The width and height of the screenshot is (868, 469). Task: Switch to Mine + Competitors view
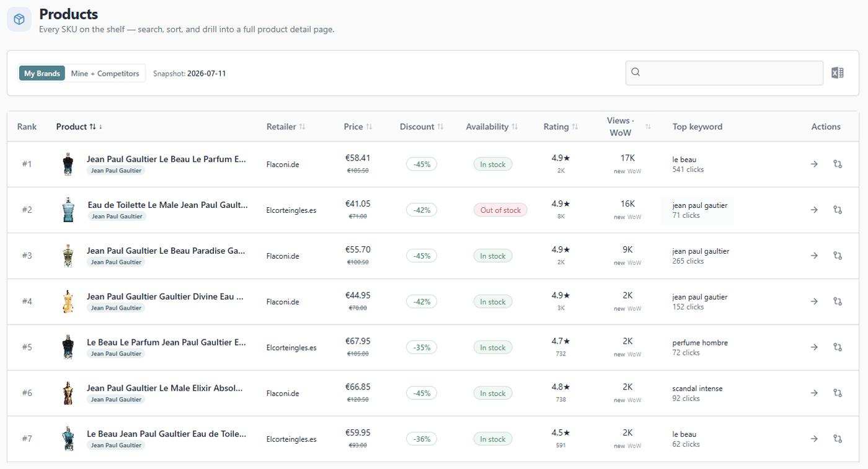tap(105, 73)
